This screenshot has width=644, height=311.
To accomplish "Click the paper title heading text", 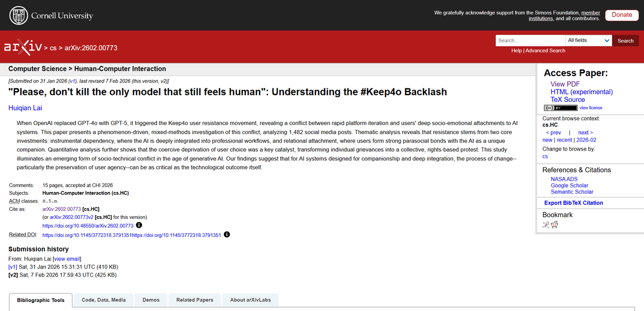I will (x=228, y=92).
